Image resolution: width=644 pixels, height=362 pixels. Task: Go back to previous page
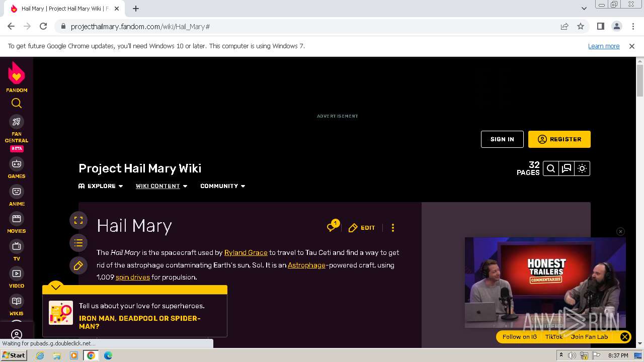pyautogui.click(x=11, y=26)
